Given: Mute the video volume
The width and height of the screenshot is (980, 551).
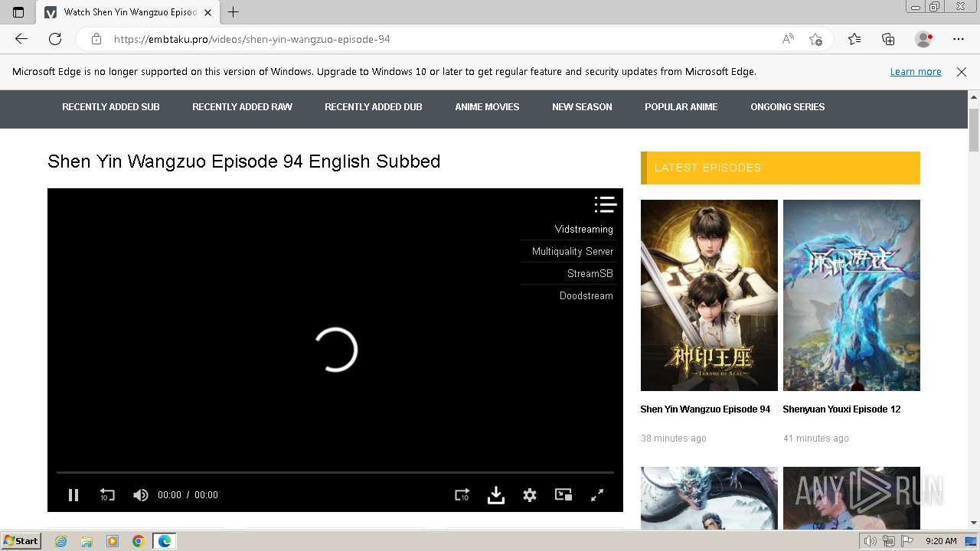Looking at the screenshot, I should point(140,495).
